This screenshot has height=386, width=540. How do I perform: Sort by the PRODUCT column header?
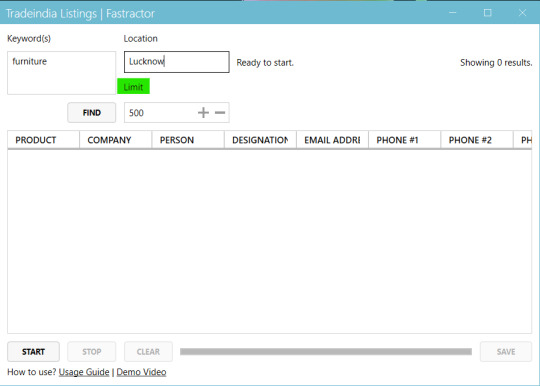pos(43,140)
